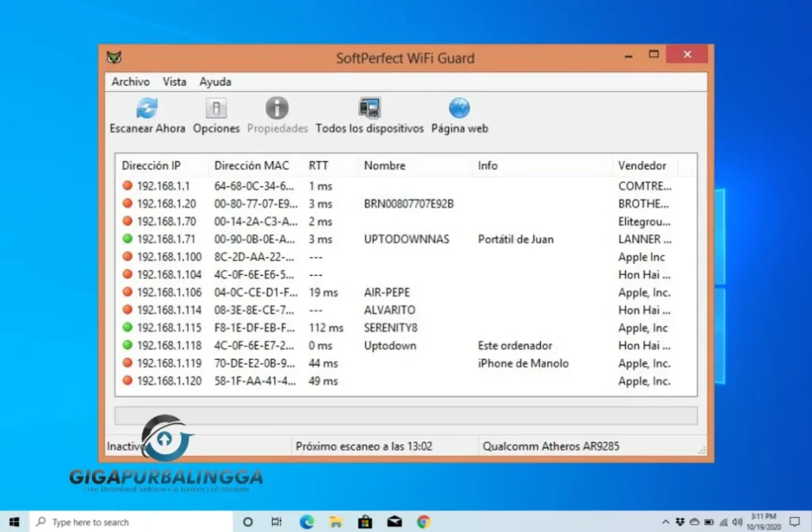This screenshot has width=812, height=532.
Task: Open the Ayuda menu
Action: point(215,82)
